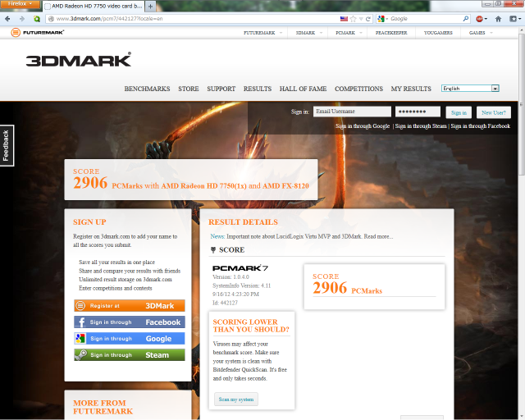Click the red Adblock Plus icon
The height and width of the screenshot is (420, 525).
(479, 19)
